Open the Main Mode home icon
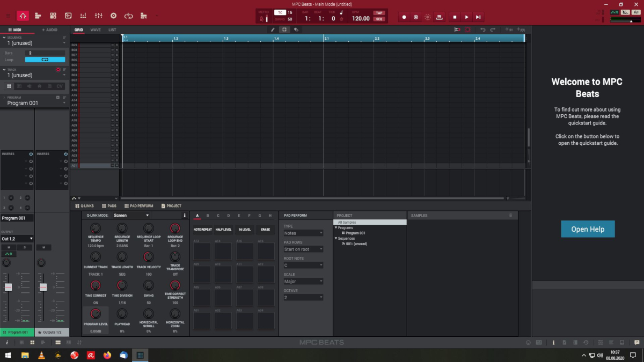644x362 pixels. click(23, 16)
